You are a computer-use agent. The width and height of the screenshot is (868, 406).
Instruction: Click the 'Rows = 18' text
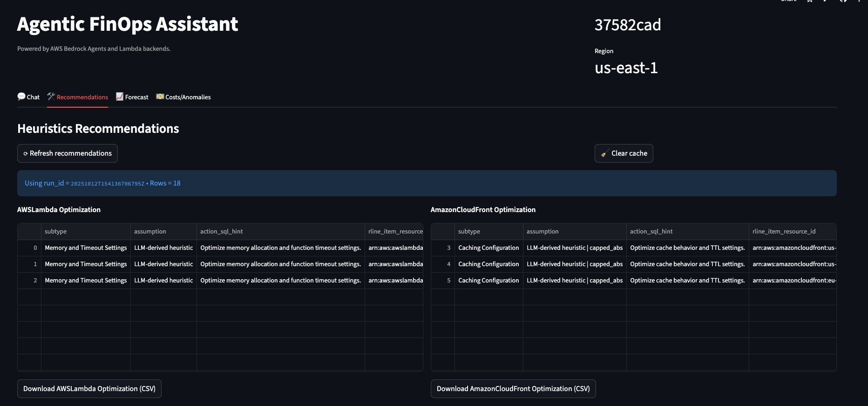pos(165,183)
